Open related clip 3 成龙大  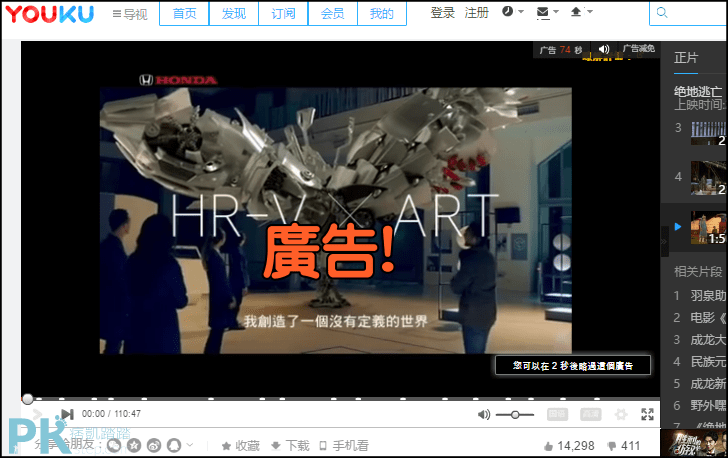[708, 340]
